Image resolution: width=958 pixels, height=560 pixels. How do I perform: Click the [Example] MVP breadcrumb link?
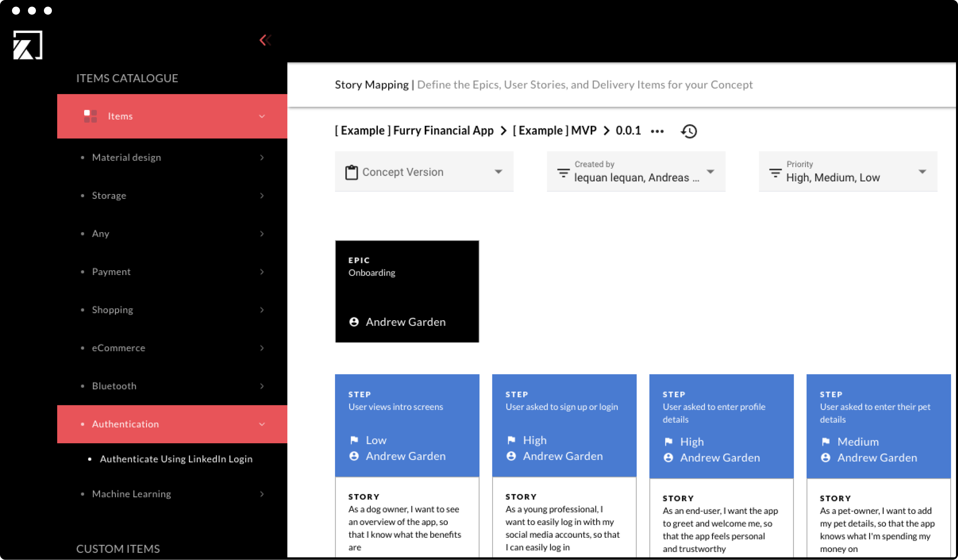[554, 131]
